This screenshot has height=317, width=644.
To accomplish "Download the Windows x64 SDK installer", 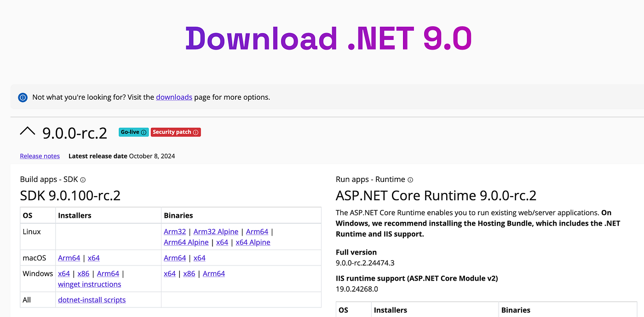I will pos(64,274).
